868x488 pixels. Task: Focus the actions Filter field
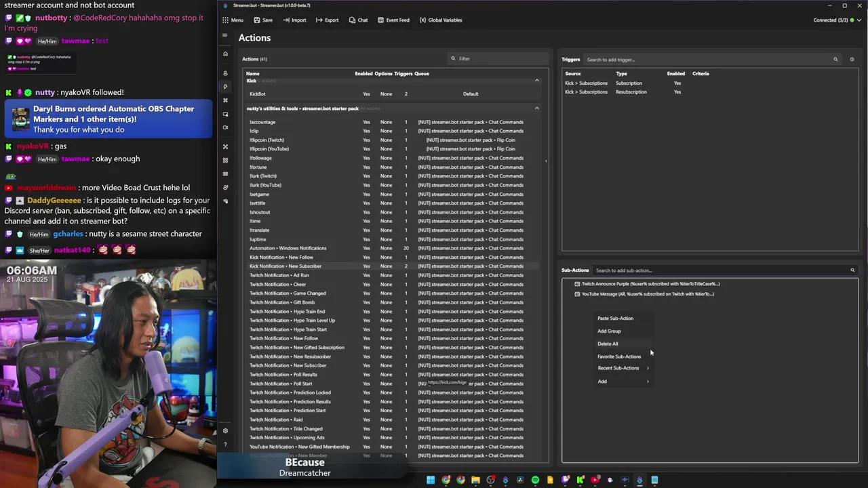[498, 58]
